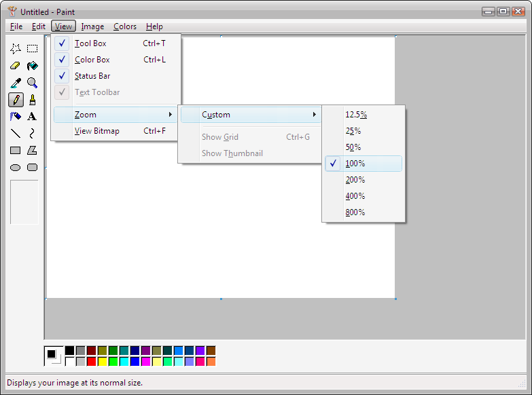
Task: Pick the orange color swatch
Action: coord(211,362)
